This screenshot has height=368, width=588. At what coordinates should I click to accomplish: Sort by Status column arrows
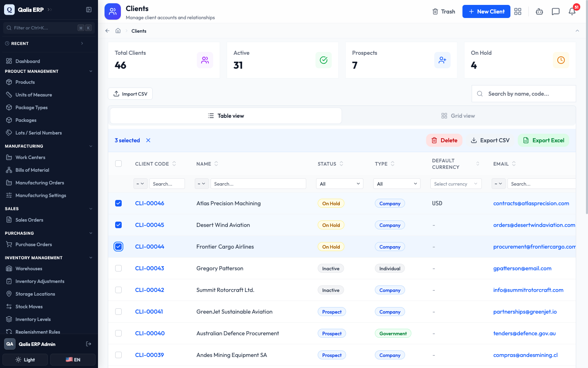341,164
